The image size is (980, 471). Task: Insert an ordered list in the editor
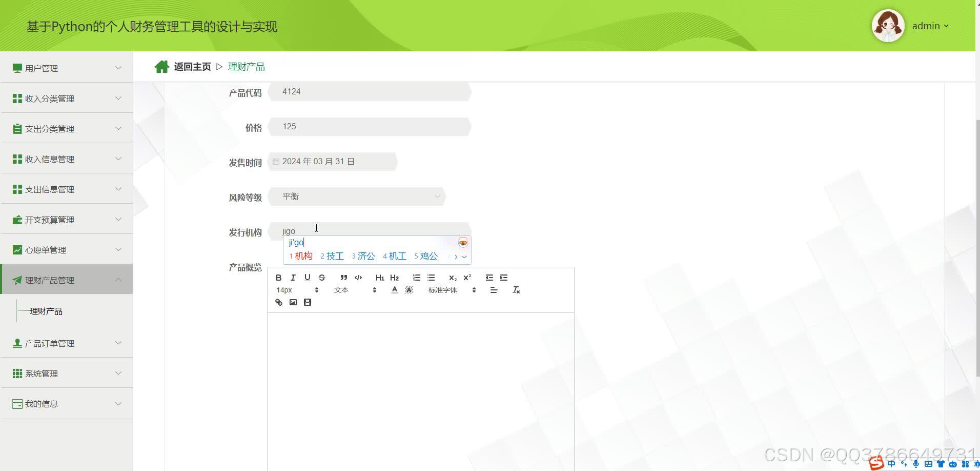pyautogui.click(x=416, y=278)
